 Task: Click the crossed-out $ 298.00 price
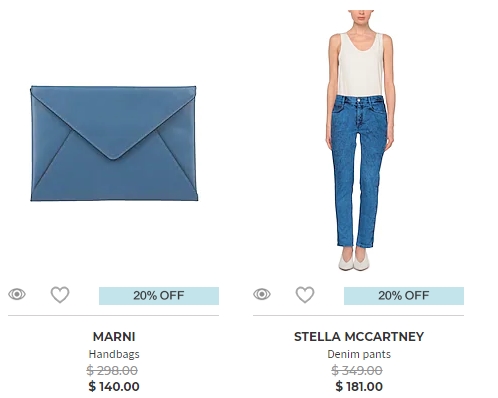tap(112, 370)
